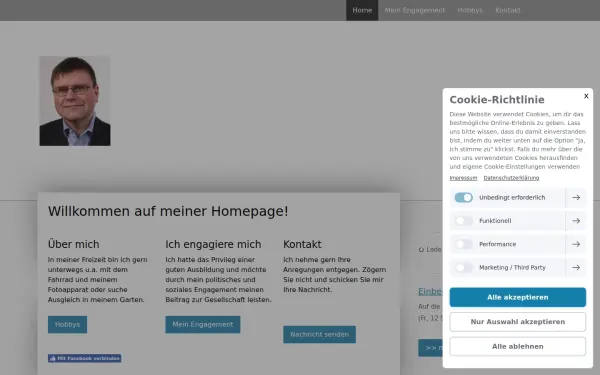Enable the Marketing / Third Party switch
This screenshot has height=375, width=600.
coord(463,267)
